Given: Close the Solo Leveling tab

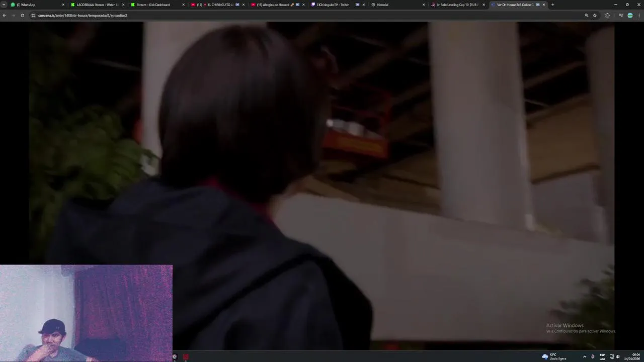Looking at the screenshot, I should point(484,5).
